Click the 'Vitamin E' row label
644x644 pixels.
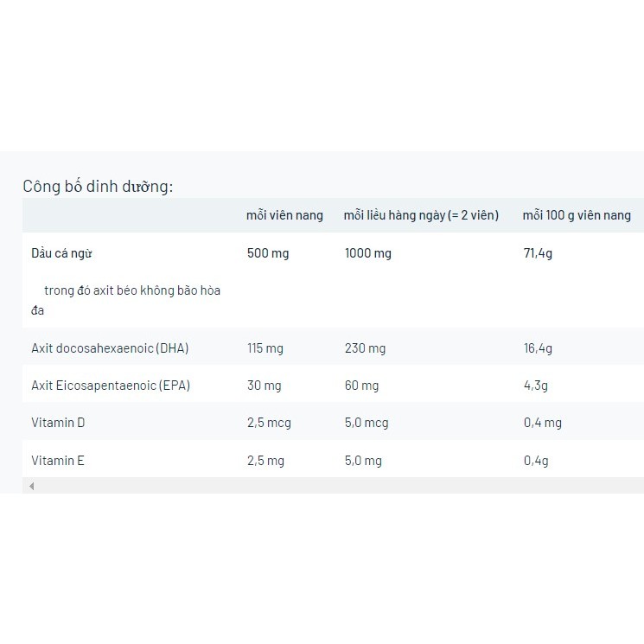(58, 461)
